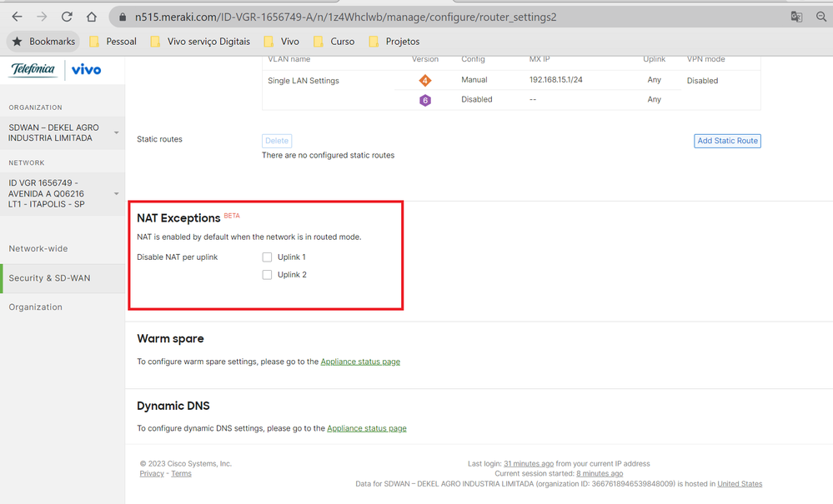Click the orange IPv4 version icon
Image resolution: width=833 pixels, height=504 pixels.
coord(425,81)
